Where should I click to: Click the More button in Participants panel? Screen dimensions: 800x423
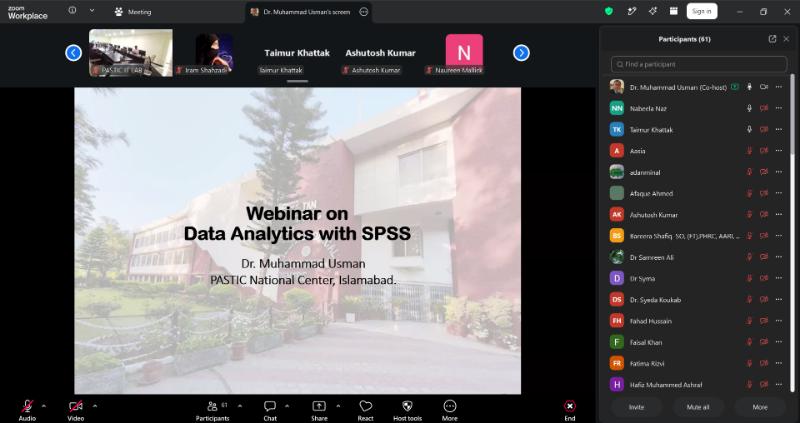point(760,407)
